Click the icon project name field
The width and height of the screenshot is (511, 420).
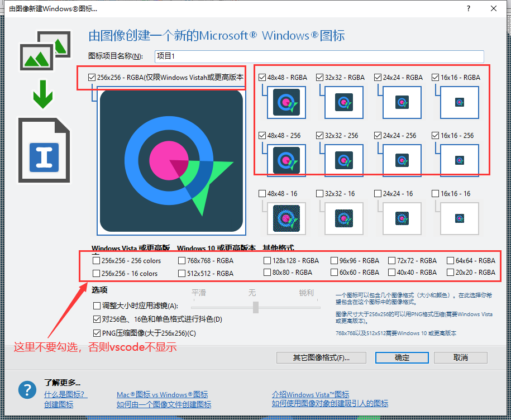(319, 56)
